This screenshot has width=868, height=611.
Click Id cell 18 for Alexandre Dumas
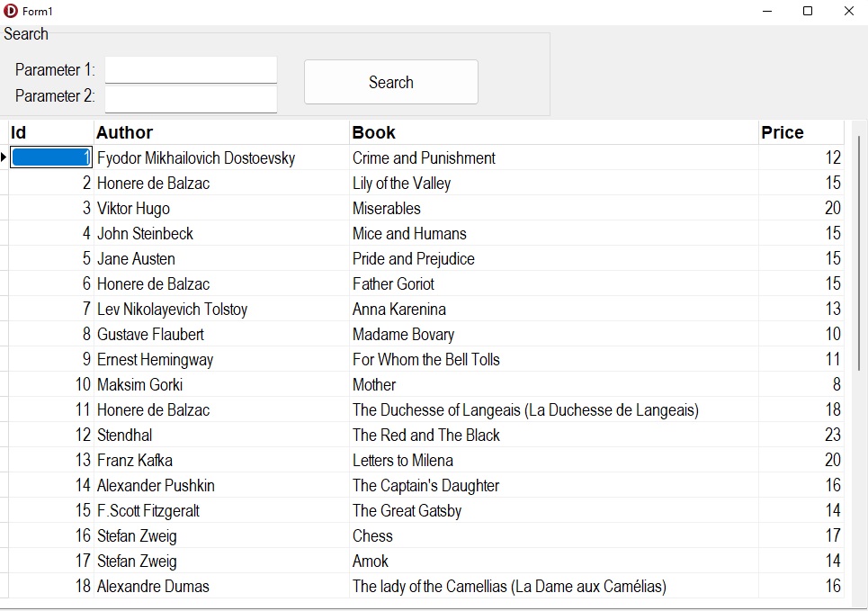coord(51,587)
